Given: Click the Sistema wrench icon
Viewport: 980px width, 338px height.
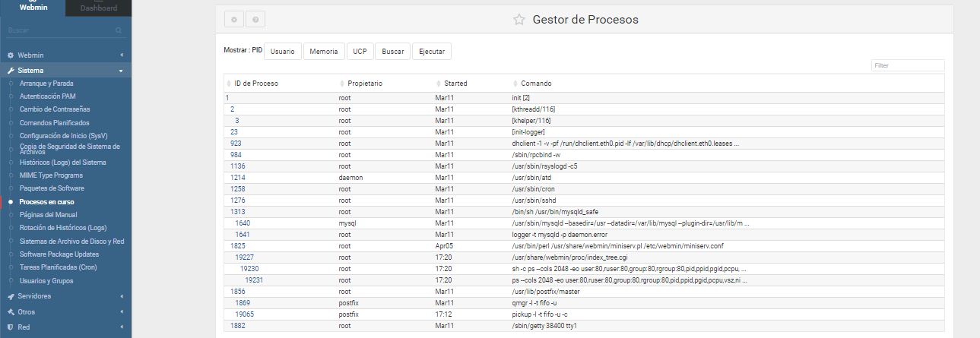Looking at the screenshot, I should [x=11, y=71].
